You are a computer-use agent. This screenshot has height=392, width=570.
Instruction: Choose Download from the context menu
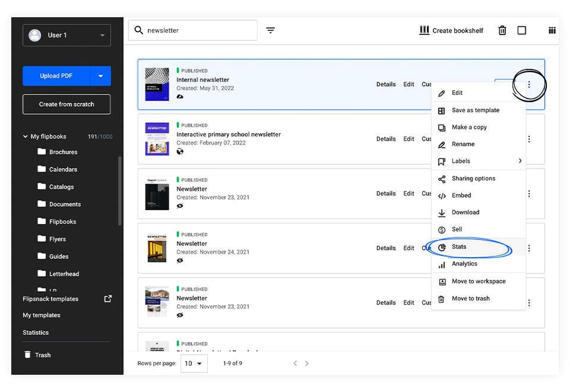click(x=479, y=213)
